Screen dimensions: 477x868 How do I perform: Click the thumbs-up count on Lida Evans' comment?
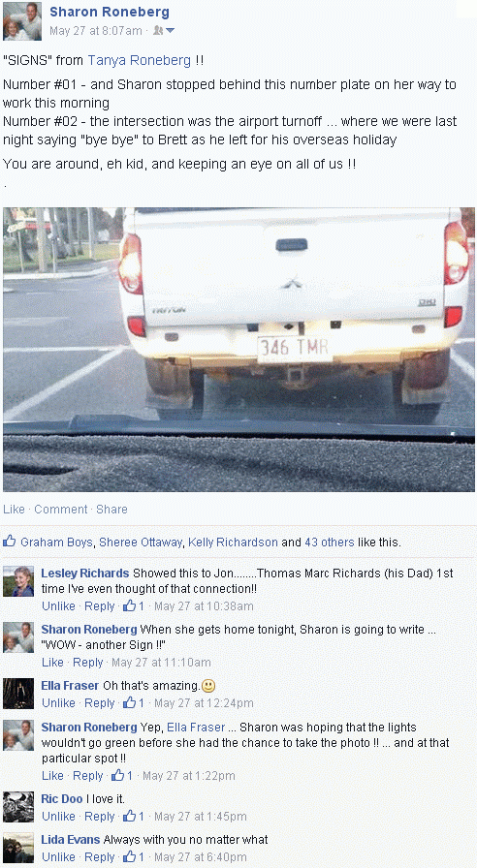tap(134, 857)
